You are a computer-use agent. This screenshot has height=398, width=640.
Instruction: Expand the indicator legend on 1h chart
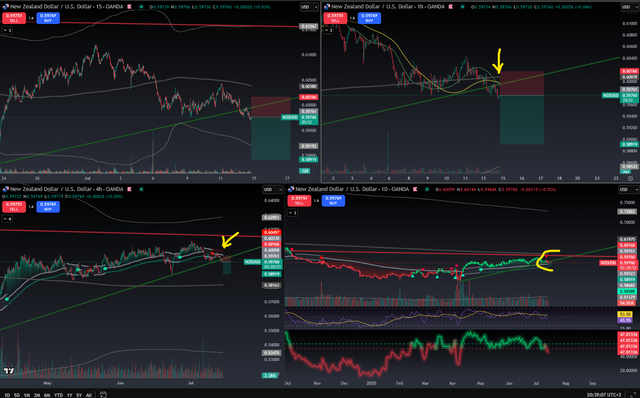click(329, 30)
